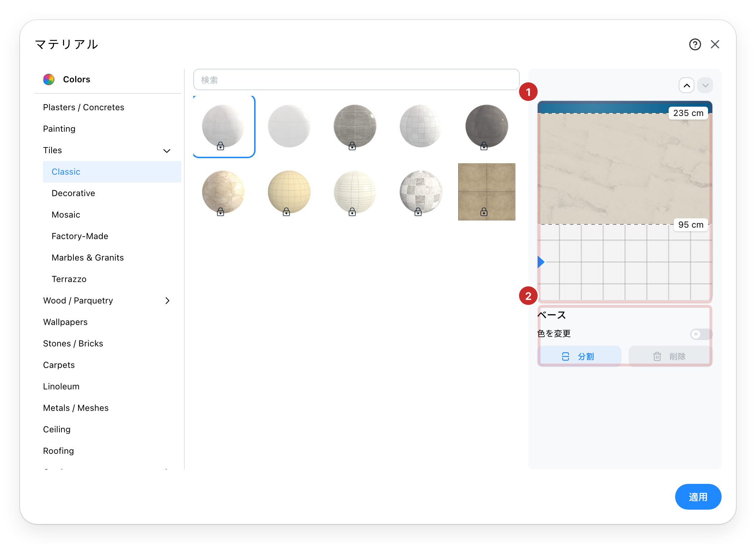The height and width of the screenshot is (544, 756).
Task: Open the Stones / Bricks category
Action: [x=73, y=344]
